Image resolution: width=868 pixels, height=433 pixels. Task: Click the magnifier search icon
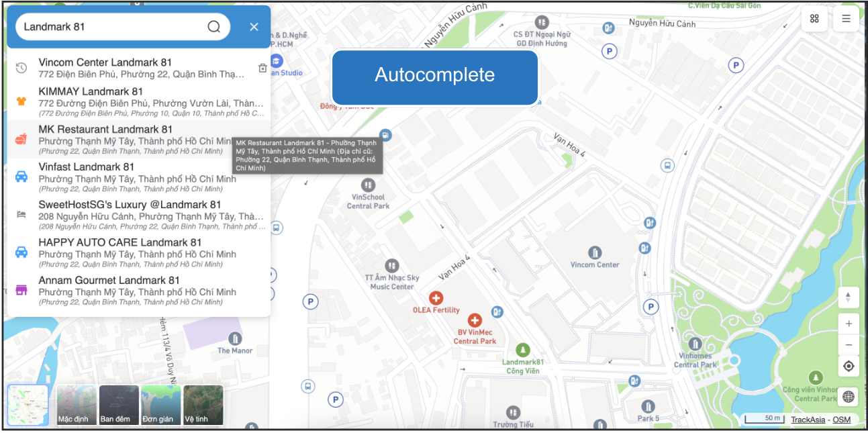214,27
